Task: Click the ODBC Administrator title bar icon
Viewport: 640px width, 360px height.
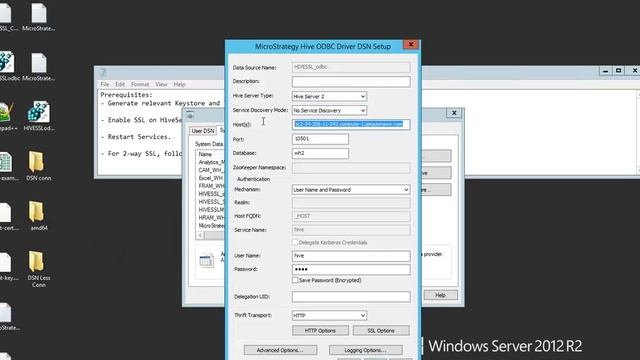Action: [x=190, y=116]
